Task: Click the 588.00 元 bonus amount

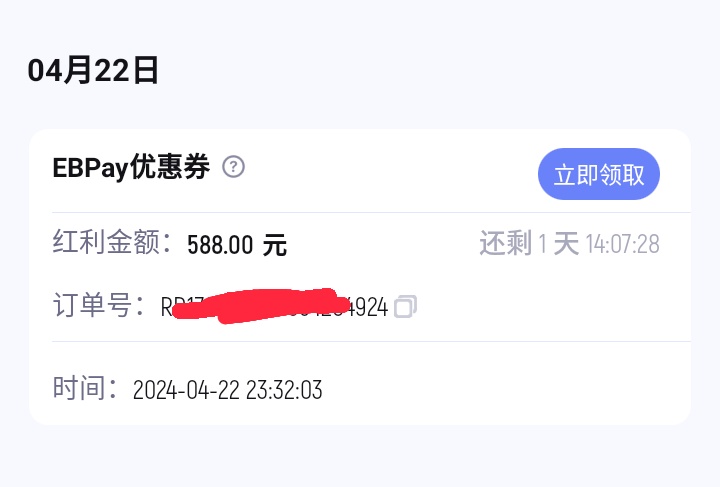Action: click(237, 244)
